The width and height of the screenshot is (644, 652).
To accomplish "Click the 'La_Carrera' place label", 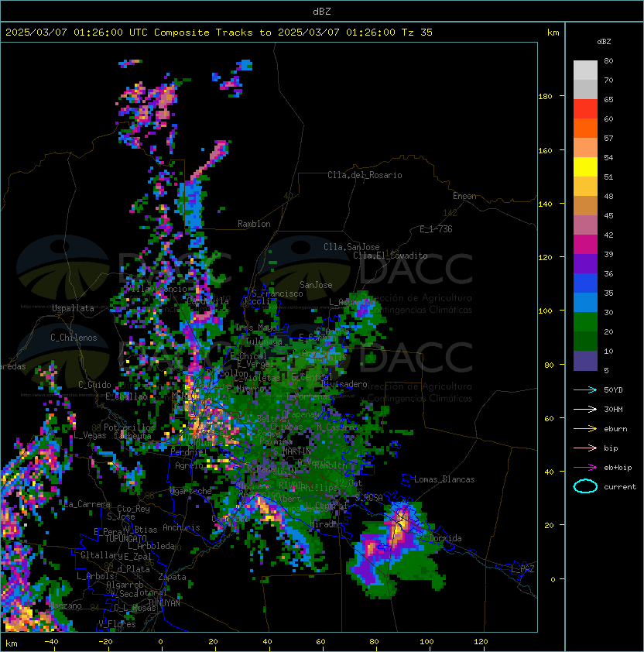I will [x=87, y=504].
